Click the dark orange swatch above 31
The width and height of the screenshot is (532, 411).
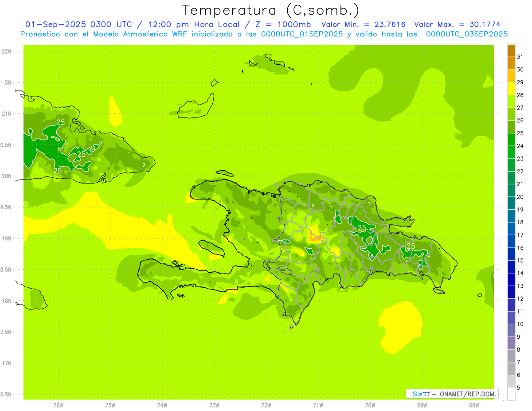pos(511,51)
